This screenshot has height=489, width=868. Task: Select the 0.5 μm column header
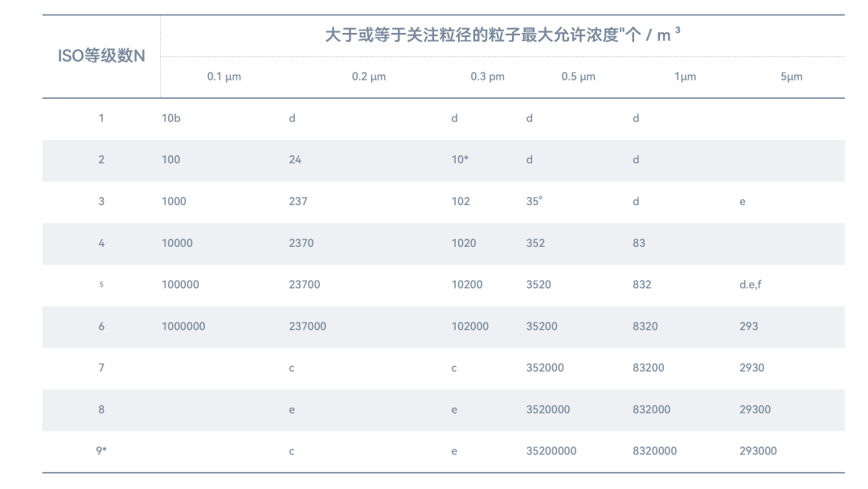579,77
